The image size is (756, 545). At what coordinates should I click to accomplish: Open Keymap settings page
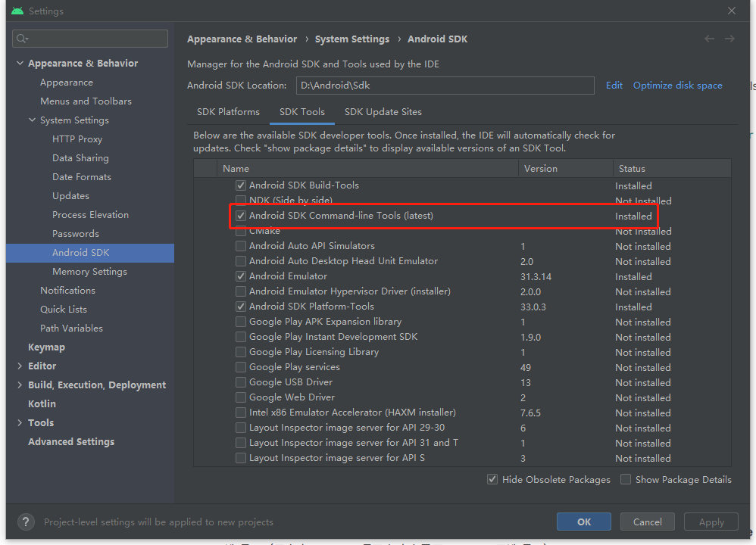coord(46,347)
